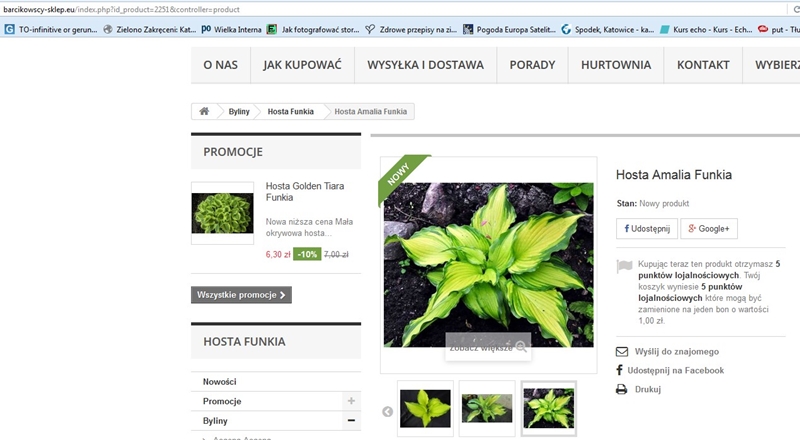Click the Udostępnij Facebook share button
Screen dimensions: 800x440
(647, 229)
